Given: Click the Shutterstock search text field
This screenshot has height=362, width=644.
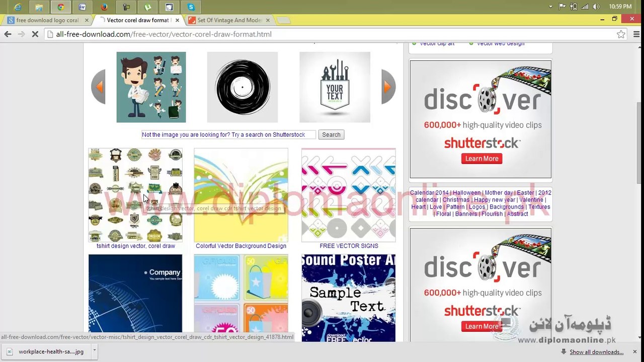Looking at the screenshot, I should click(229, 135).
